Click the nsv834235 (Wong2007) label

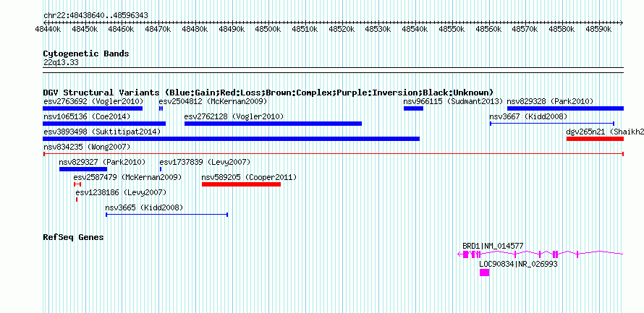pyautogui.click(x=87, y=147)
